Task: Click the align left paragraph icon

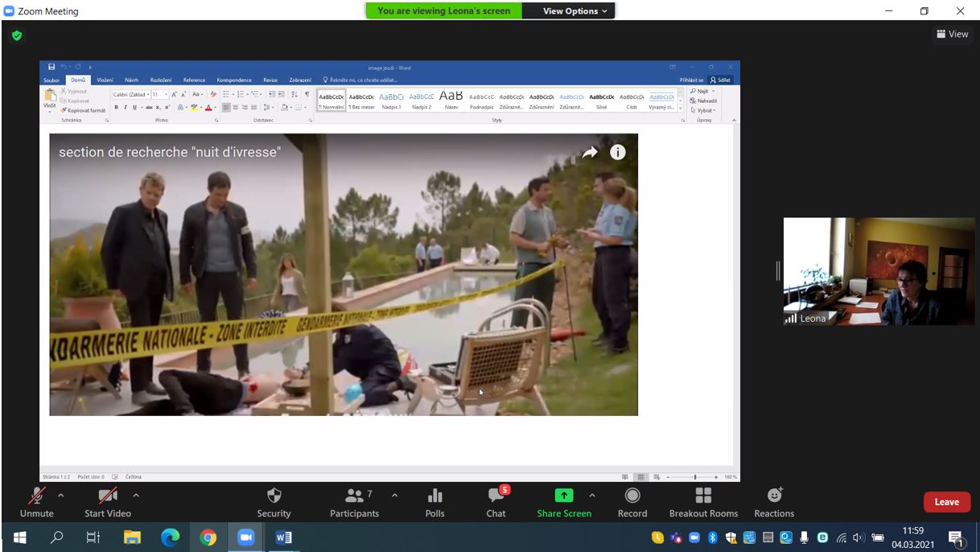Action: click(226, 107)
